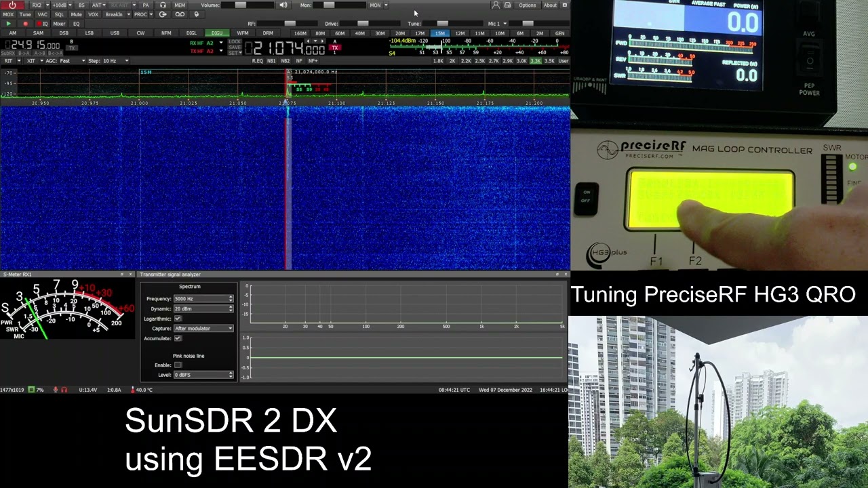Click the sub-receiver frequency 24.915.000 display
This screenshot has width=868, height=488.
tap(33, 45)
